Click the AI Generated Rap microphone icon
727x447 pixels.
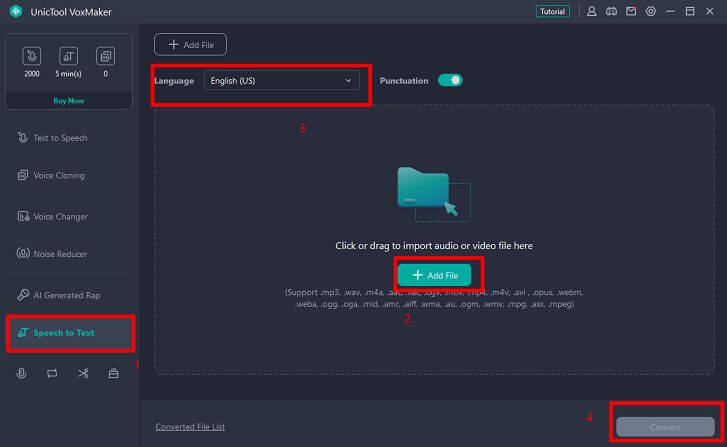tap(23, 295)
